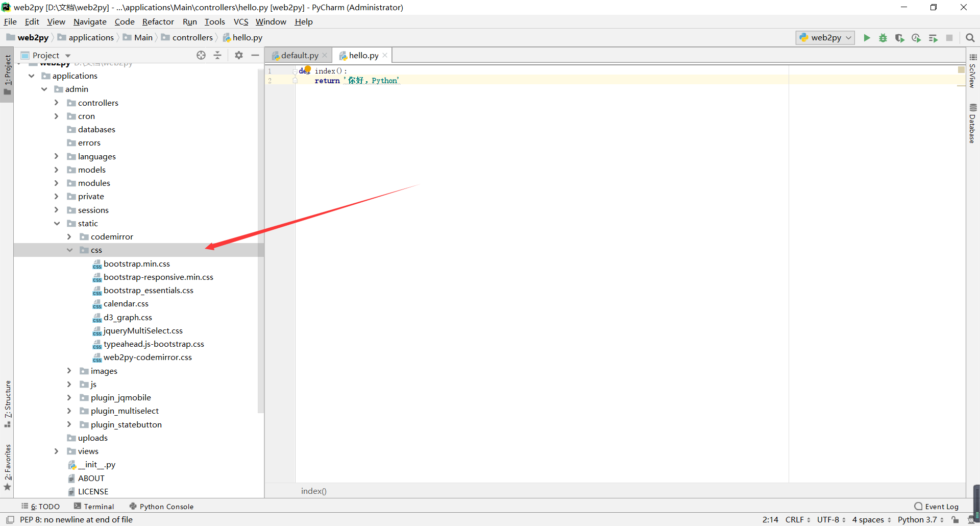Collapse the css folder in tree
The image size is (980, 526).
click(x=69, y=250)
